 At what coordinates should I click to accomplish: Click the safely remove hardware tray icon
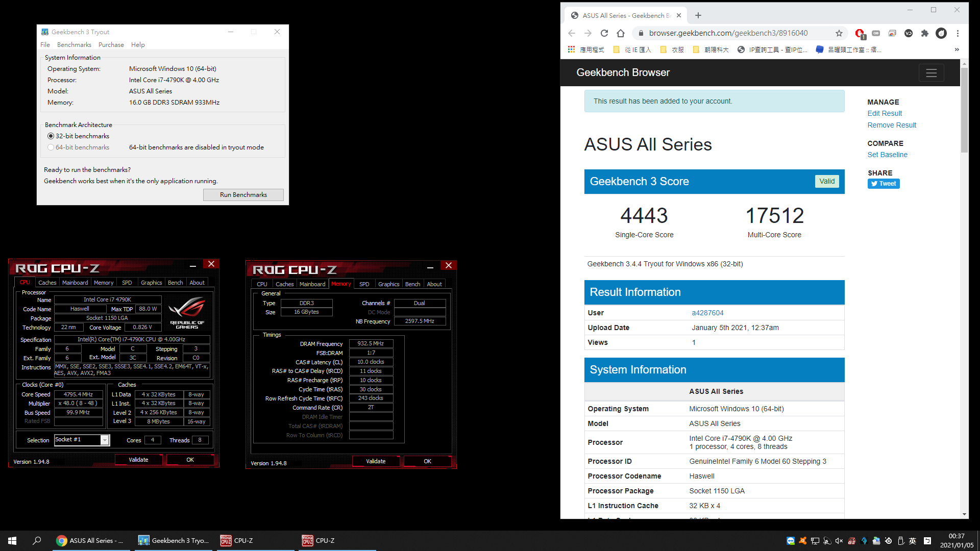901,541
